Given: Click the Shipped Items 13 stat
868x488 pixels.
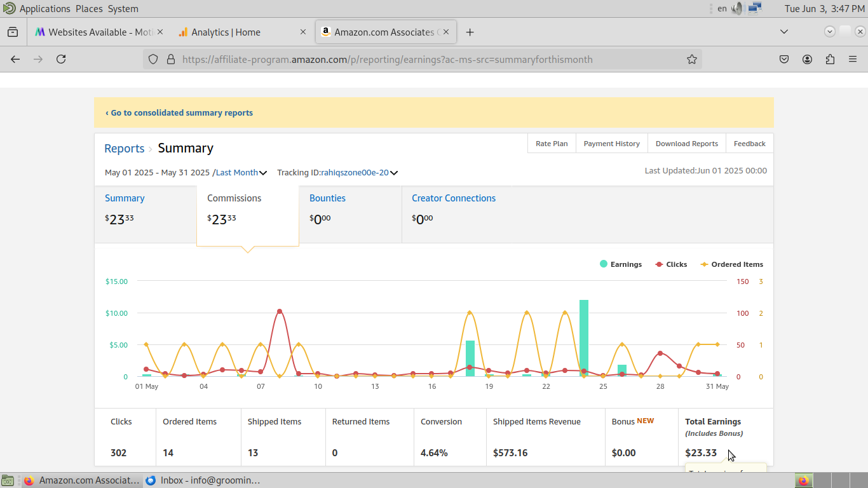Looking at the screenshot, I should click(283, 437).
